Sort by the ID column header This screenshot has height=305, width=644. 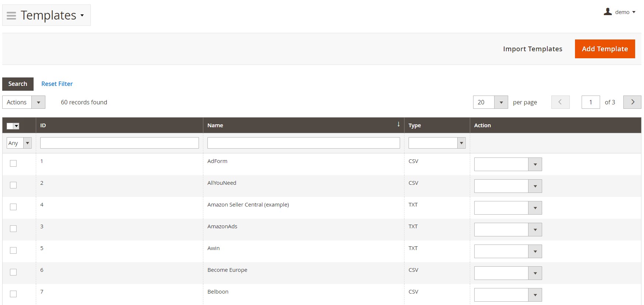click(x=43, y=125)
